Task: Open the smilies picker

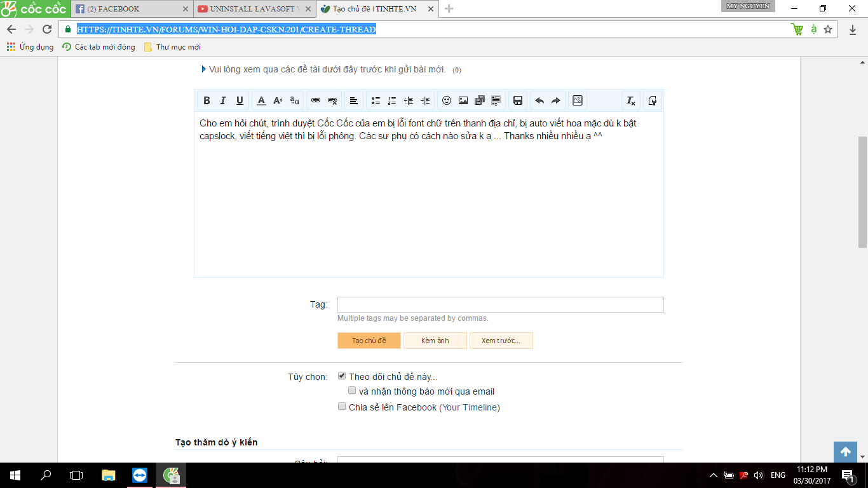Action: point(447,100)
